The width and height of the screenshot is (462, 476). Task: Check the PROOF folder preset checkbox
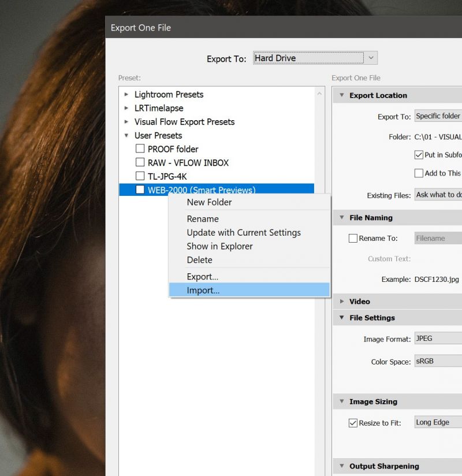tap(140, 148)
